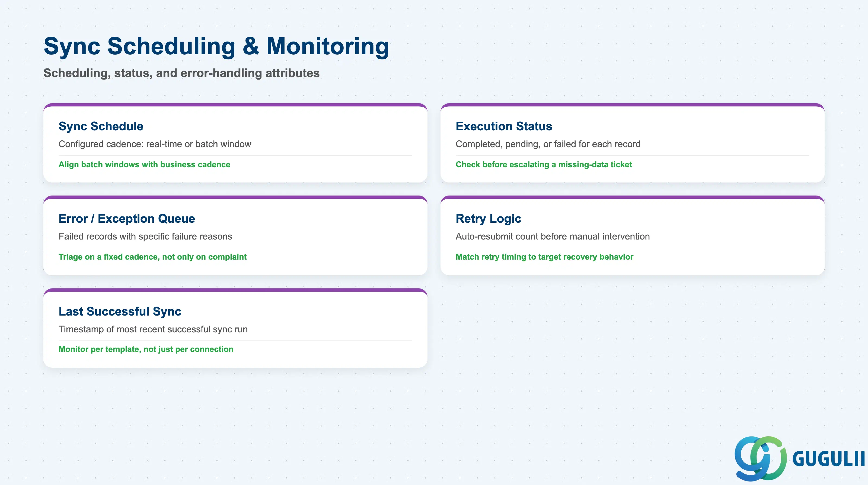This screenshot has height=485, width=868.
Task: Click the Sync Scheduling & Monitoring slide title
Action: coord(216,46)
